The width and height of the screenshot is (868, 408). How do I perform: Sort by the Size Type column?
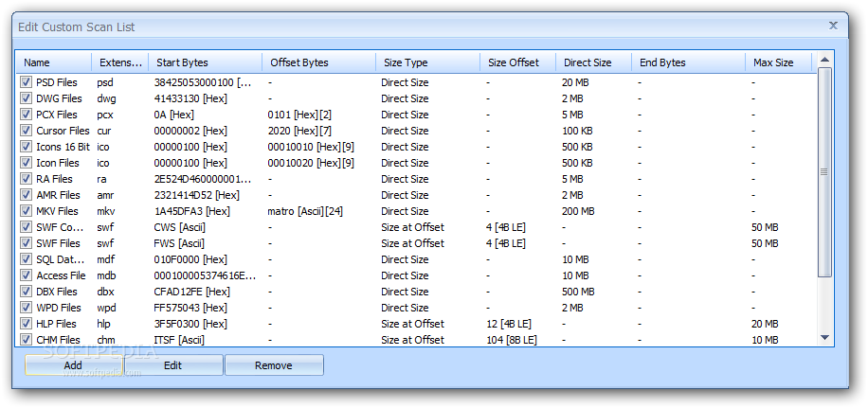[x=428, y=62]
